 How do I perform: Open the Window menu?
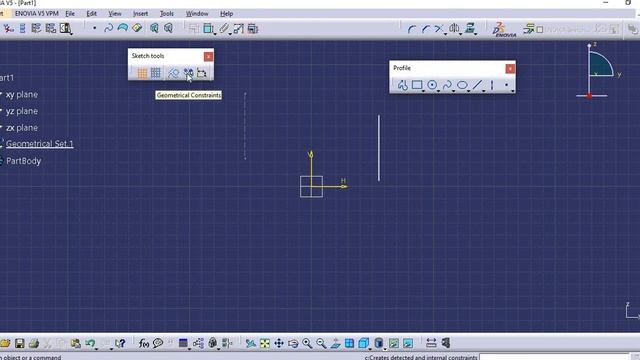point(197,13)
